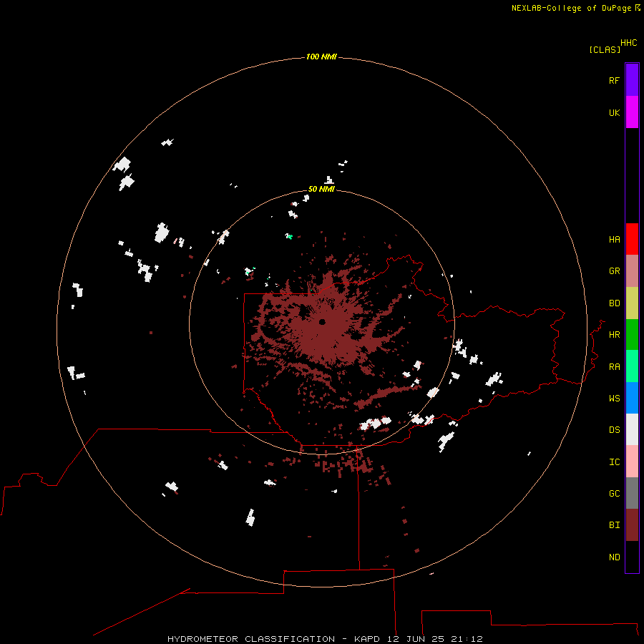Click the RF legend label
644x644 pixels.
[614, 80]
